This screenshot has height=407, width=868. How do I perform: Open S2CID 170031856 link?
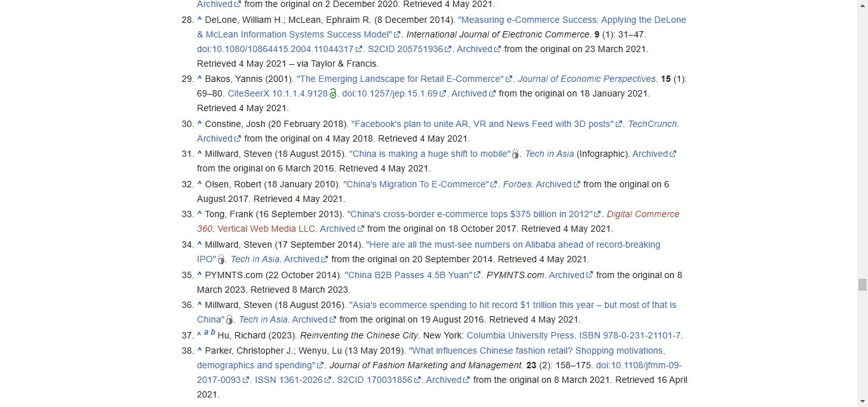tap(379, 380)
